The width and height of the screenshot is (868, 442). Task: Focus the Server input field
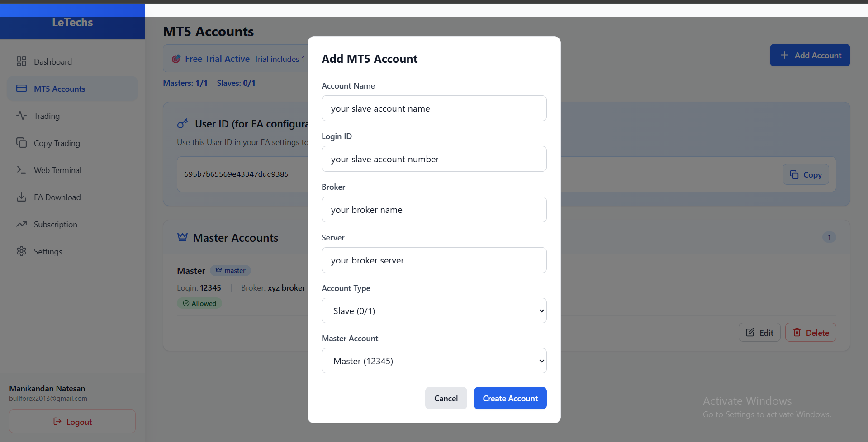click(x=434, y=260)
